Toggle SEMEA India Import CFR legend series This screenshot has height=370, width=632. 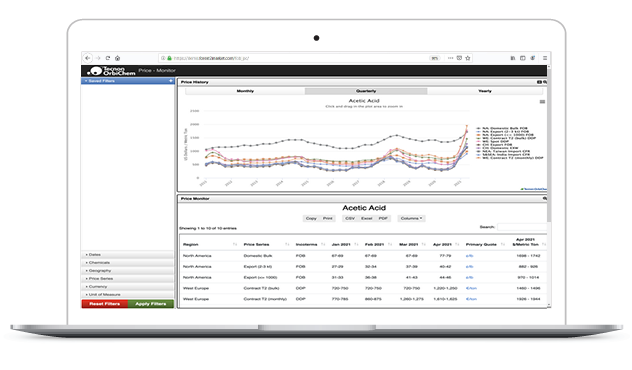click(503, 154)
